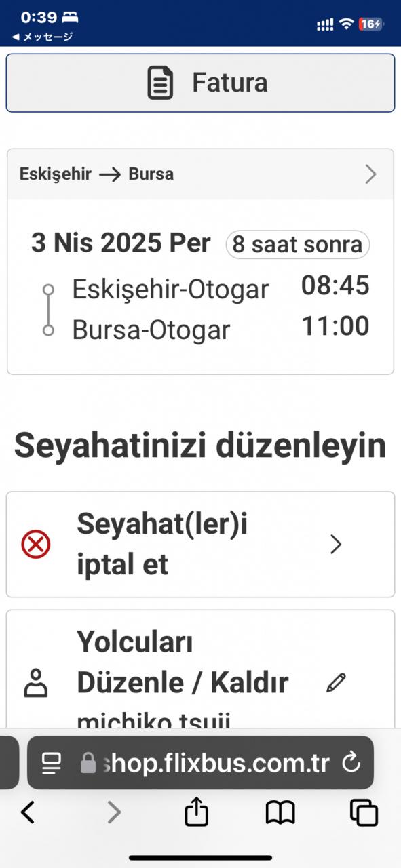The width and height of the screenshot is (401, 868).
Task: Tap Safari's forward arrow
Action: pos(114,812)
